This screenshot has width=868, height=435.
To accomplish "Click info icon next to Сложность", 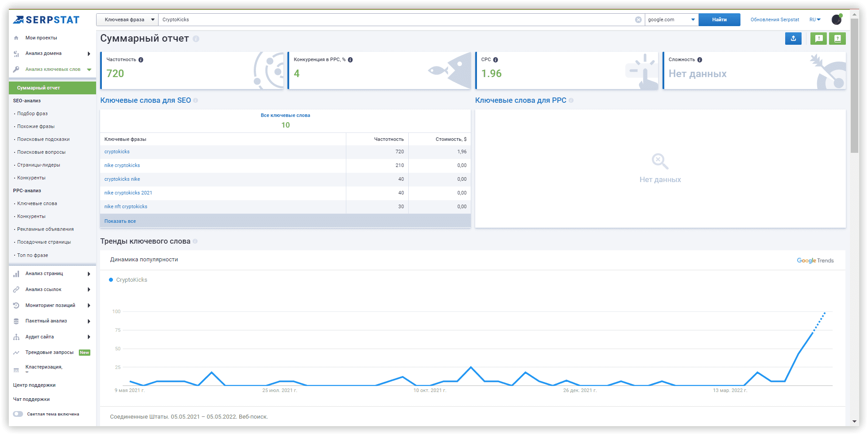I will click(700, 60).
